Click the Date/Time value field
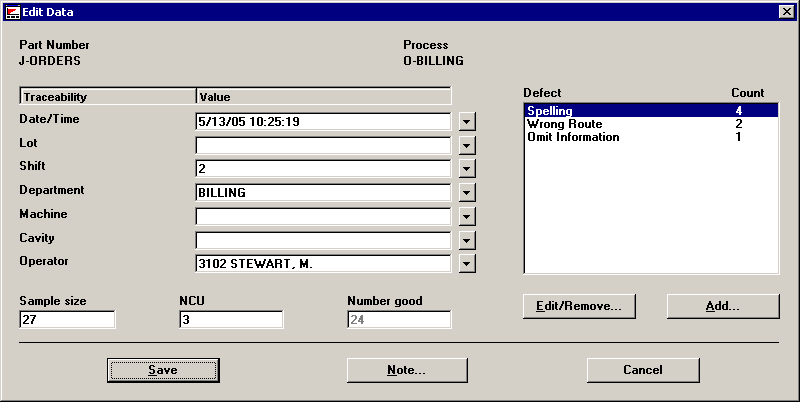Screen dimensions: 800x402 click(x=323, y=122)
